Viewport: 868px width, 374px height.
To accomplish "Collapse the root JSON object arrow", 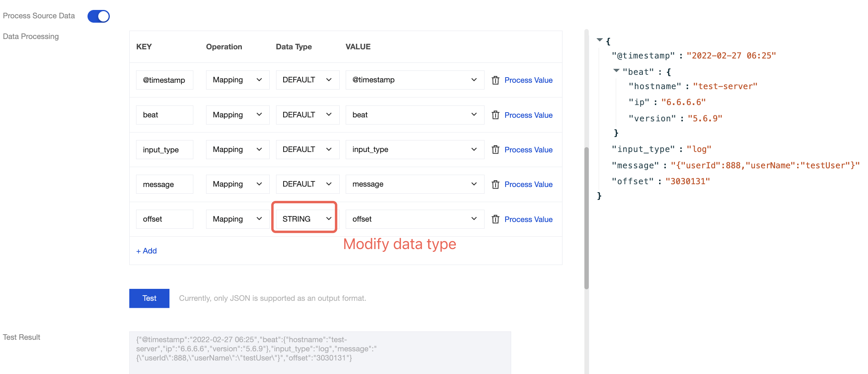I will tap(600, 40).
